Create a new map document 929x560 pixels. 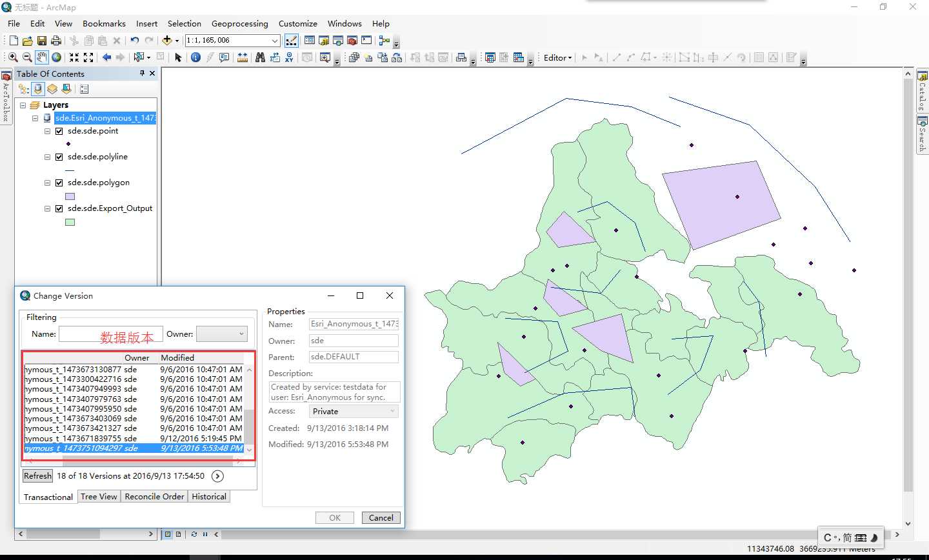(x=14, y=41)
